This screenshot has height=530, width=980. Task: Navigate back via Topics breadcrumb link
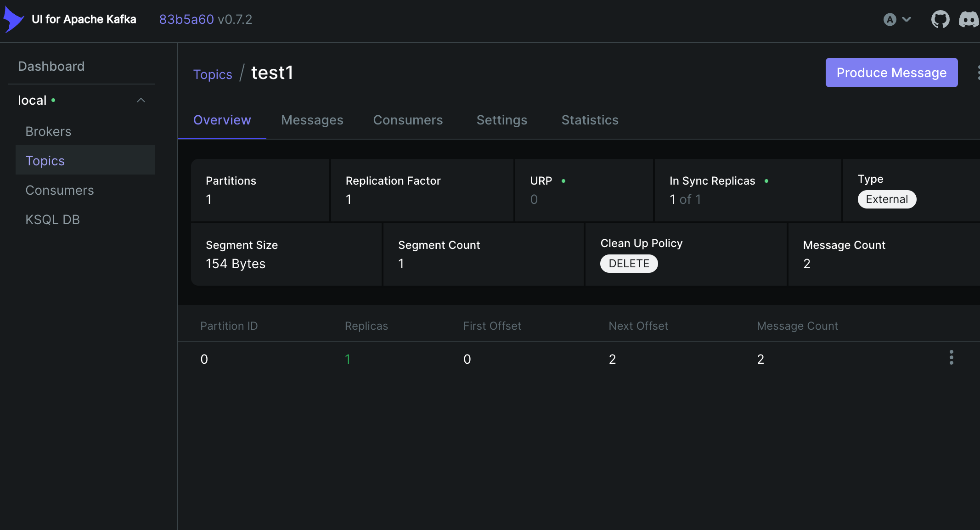(x=213, y=74)
